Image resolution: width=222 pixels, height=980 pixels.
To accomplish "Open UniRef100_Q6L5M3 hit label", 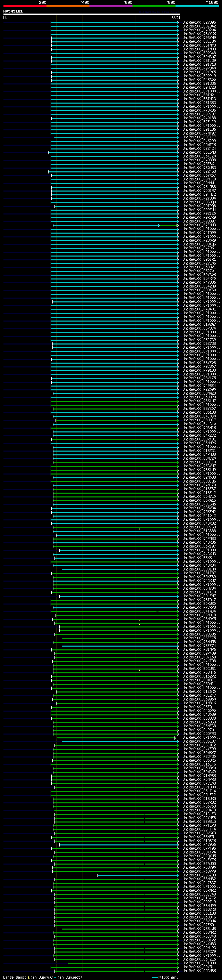I will coord(199,153).
